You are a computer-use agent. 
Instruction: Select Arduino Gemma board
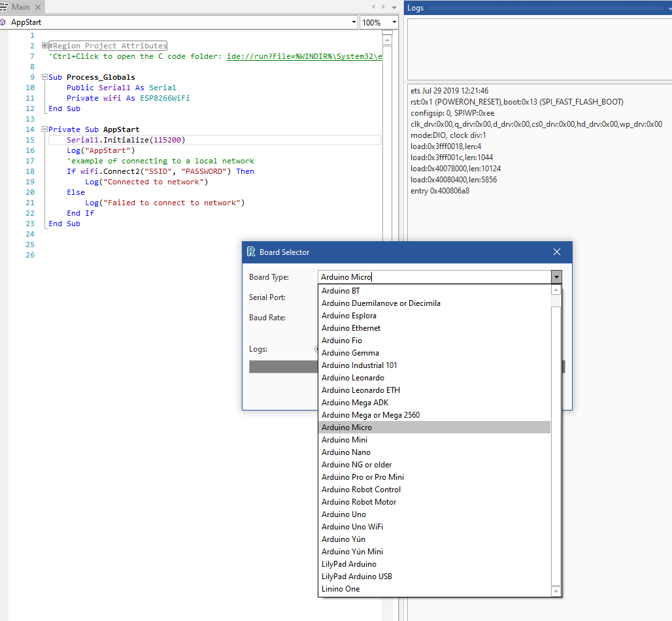[x=435, y=353]
